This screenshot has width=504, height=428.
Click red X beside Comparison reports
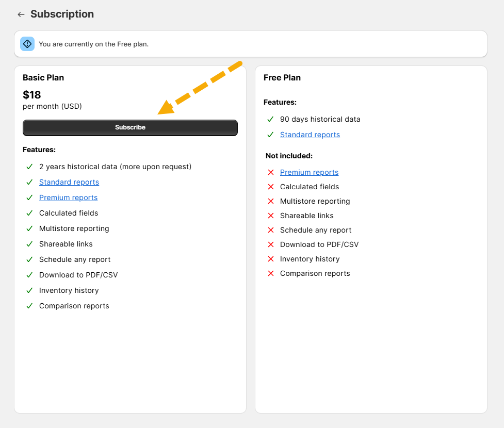click(x=270, y=273)
